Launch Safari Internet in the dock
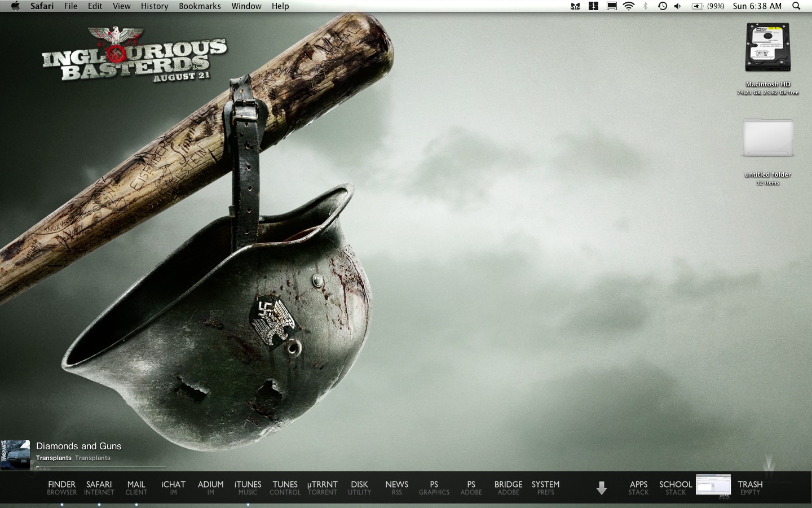 tap(99, 488)
